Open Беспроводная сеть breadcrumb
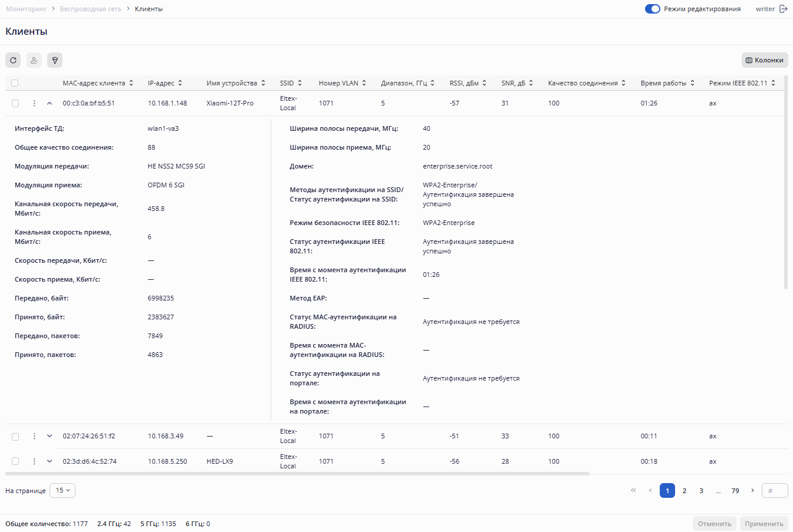This screenshot has height=532, width=793. [x=91, y=9]
